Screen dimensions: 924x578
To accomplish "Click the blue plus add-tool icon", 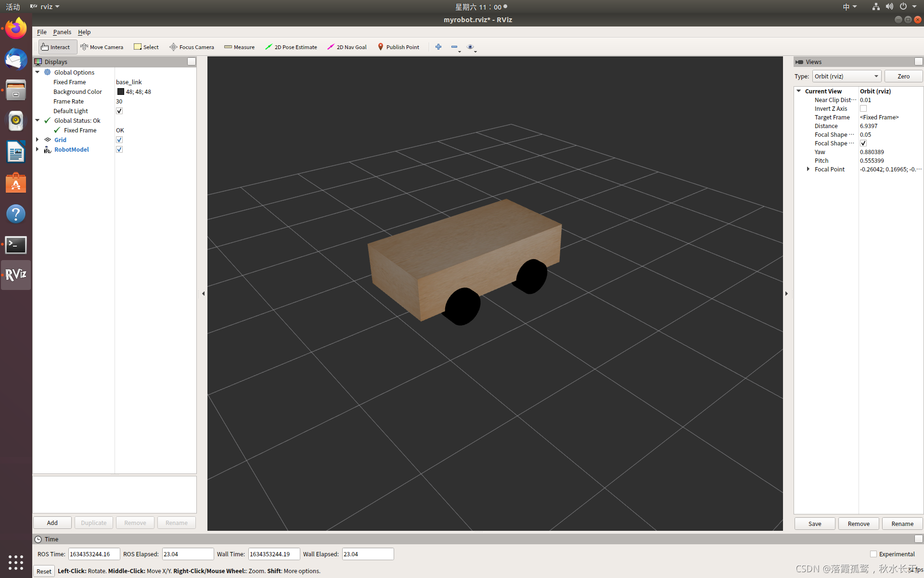I will tap(438, 47).
